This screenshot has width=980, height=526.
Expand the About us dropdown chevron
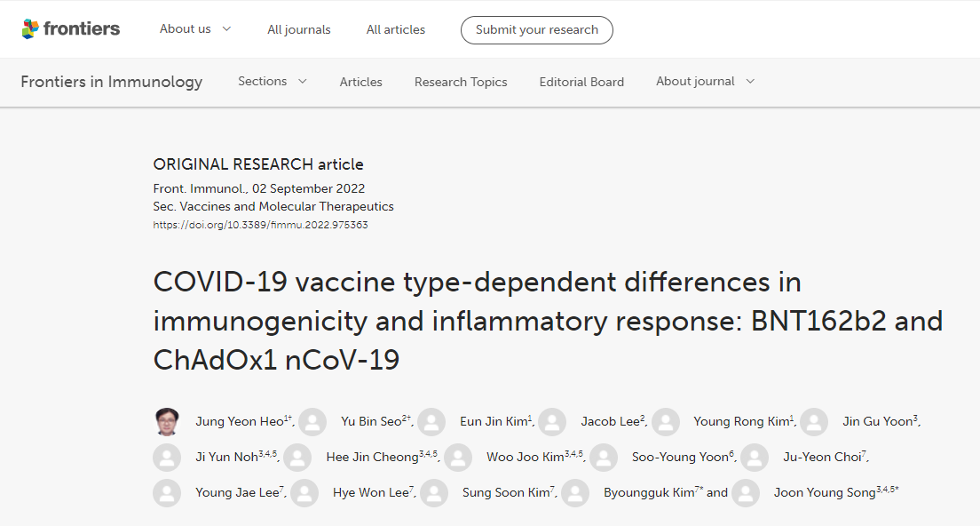click(227, 29)
